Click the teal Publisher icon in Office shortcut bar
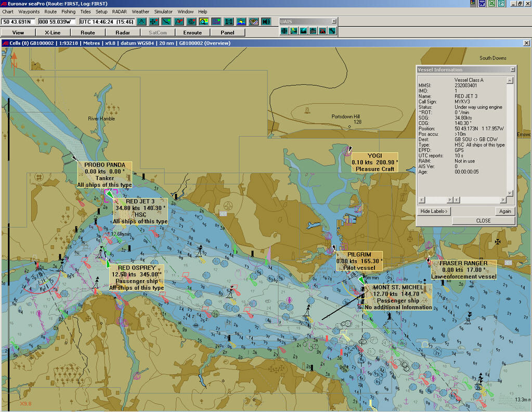532x412 pixels. pos(501,4)
